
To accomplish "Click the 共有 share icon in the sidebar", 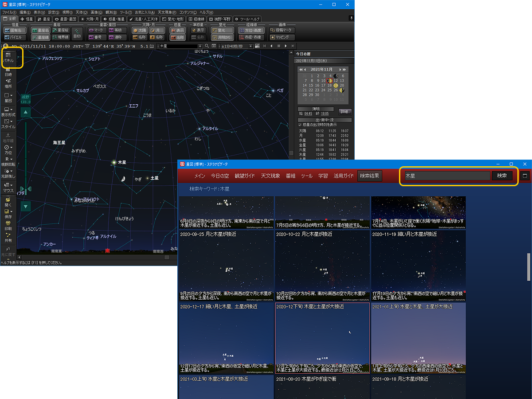I will point(8,238).
